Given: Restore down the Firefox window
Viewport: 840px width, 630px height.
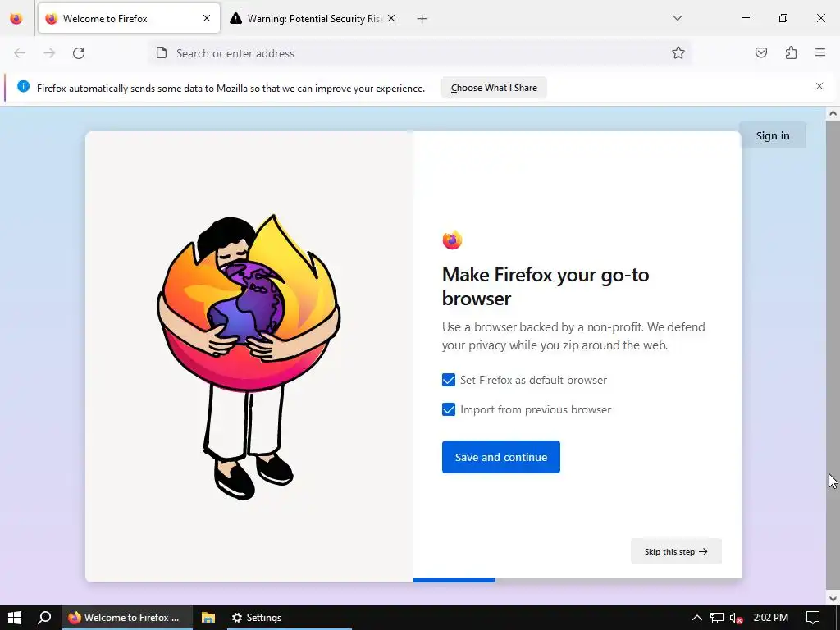Looking at the screenshot, I should point(783,18).
